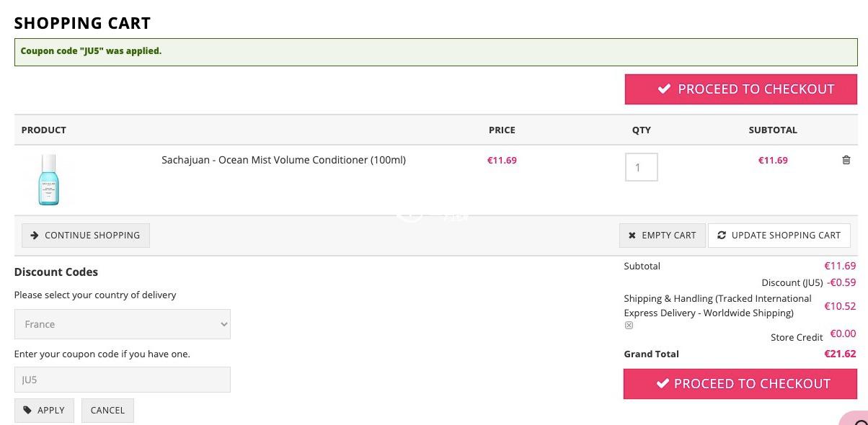Click the PRODUCT column header

(44, 130)
